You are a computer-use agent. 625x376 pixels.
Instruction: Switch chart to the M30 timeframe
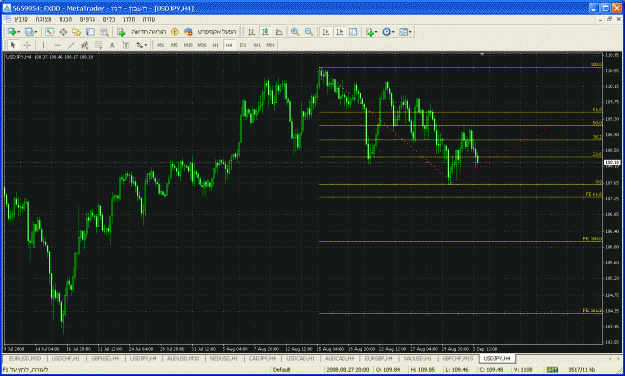[202, 45]
